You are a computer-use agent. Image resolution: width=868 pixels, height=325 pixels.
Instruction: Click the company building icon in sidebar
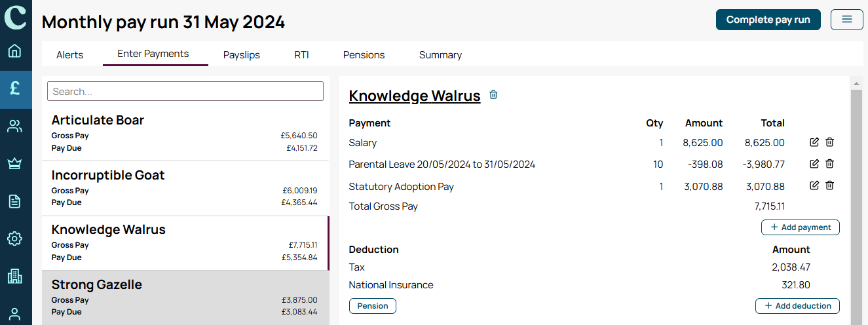(14, 276)
